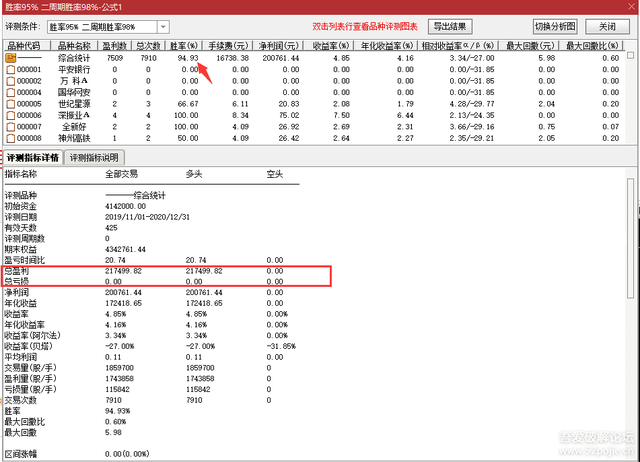
Task: Sort by the 品种代码 column header
Action: [x=27, y=46]
